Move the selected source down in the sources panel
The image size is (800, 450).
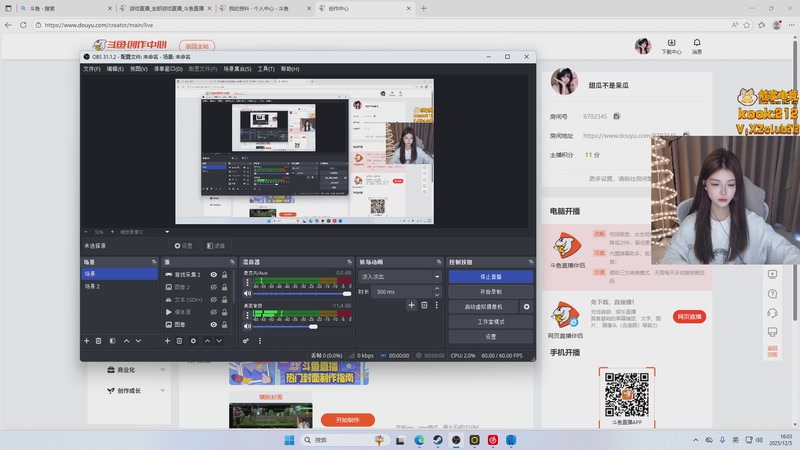219,341
